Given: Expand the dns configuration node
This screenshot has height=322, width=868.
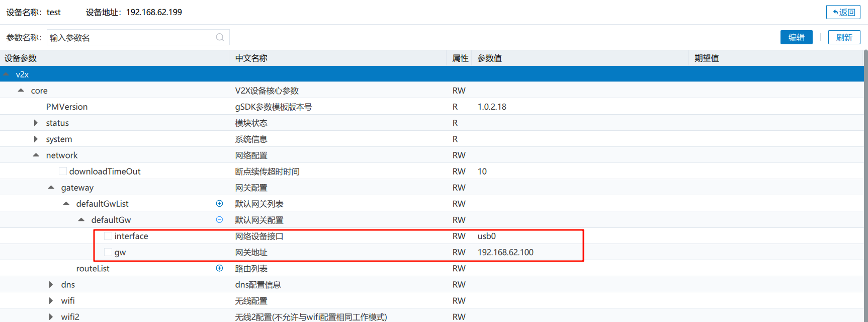Looking at the screenshot, I should coord(51,284).
